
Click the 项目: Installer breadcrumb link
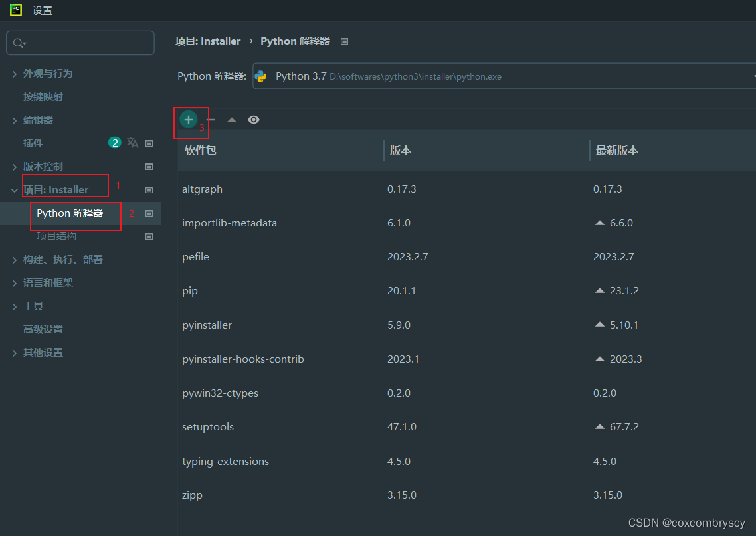208,41
